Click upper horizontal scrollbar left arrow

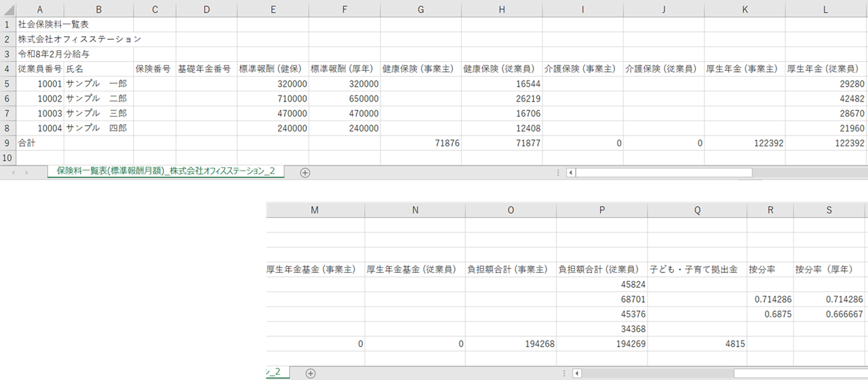570,172
